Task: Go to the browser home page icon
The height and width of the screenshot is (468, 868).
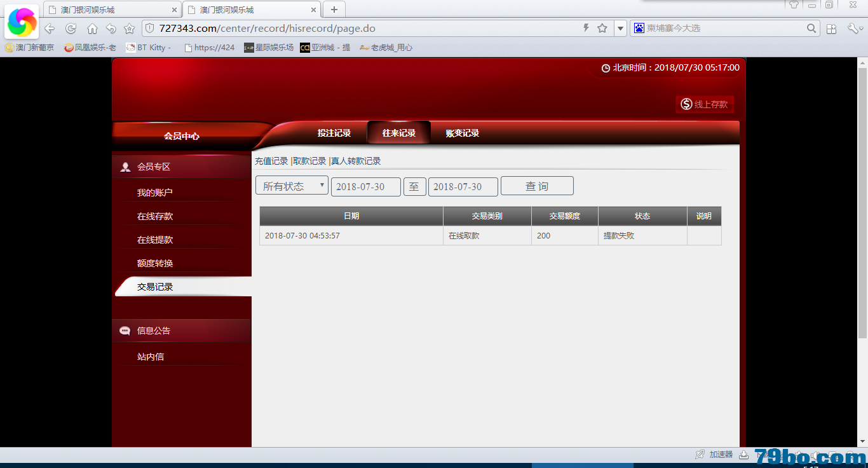Action: point(92,29)
